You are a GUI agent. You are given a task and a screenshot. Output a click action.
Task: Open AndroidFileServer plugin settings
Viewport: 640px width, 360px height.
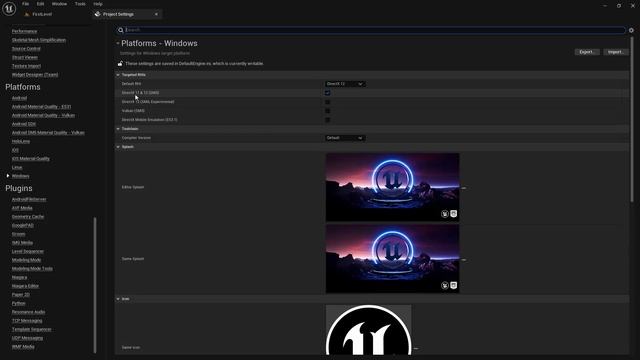29,200
